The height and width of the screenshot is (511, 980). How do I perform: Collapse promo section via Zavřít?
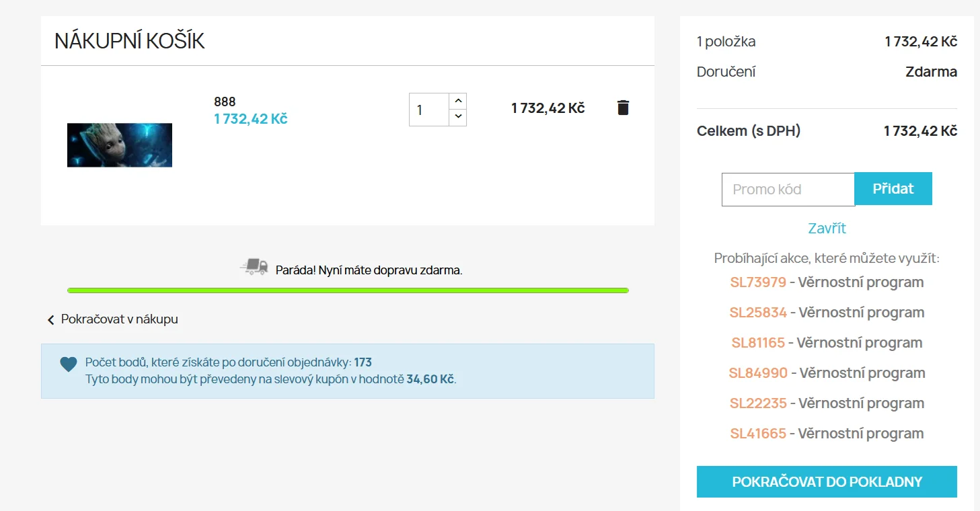coord(827,228)
